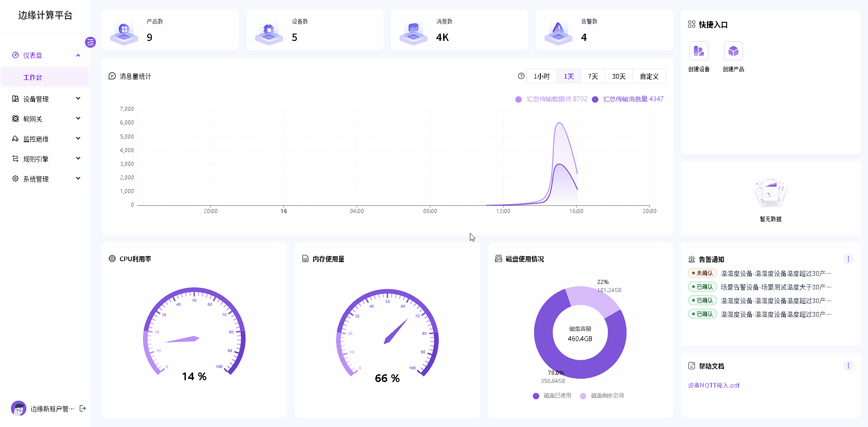Viewport: 868px width, 427px height.
Task: Toggle the 汇总传输消息量 legend series
Action: click(628, 99)
